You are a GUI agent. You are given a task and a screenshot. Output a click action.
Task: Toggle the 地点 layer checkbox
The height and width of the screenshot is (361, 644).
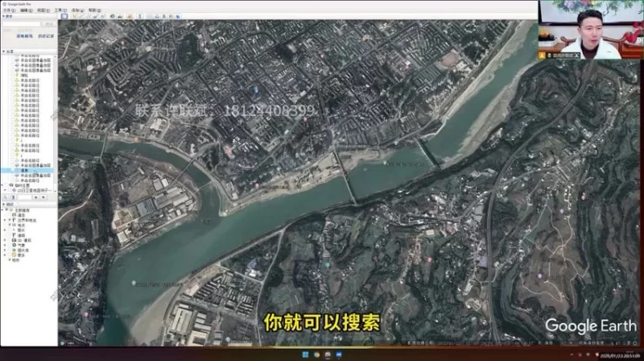(x=10, y=225)
